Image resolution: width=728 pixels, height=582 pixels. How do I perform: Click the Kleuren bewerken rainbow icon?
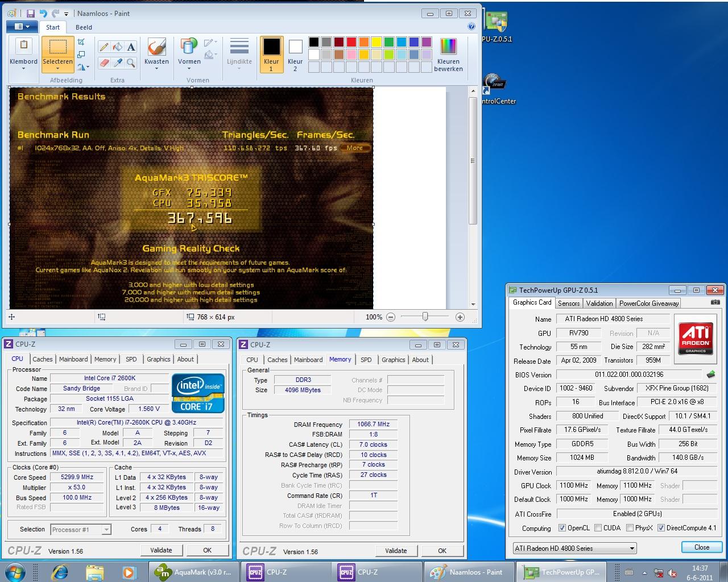[448, 47]
